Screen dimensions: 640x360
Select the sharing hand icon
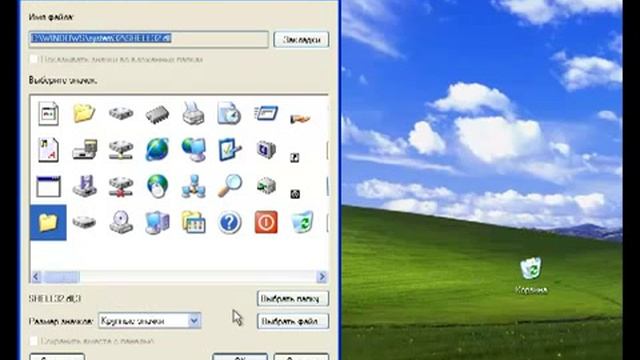tap(300, 119)
